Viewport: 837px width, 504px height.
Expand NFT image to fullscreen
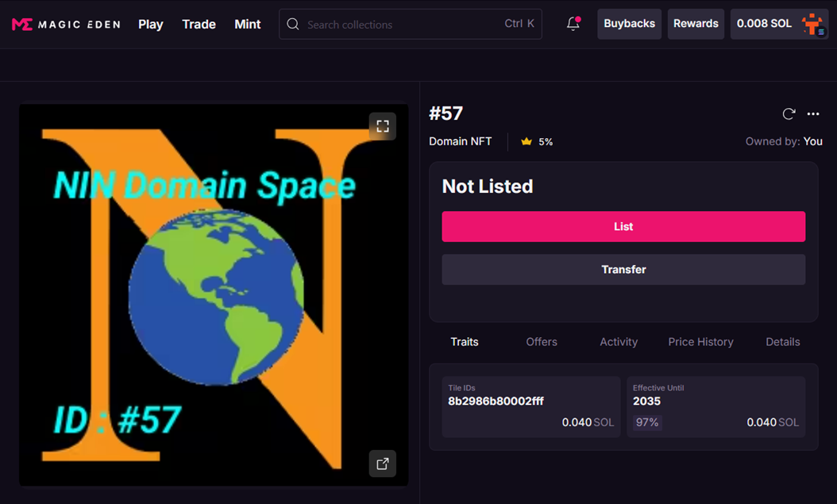(x=382, y=126)
